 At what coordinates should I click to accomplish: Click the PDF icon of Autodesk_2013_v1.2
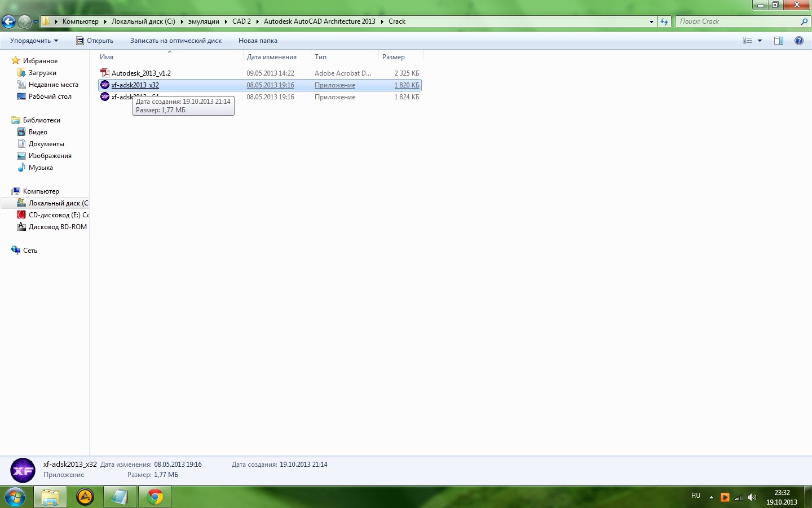coord(105,73)
